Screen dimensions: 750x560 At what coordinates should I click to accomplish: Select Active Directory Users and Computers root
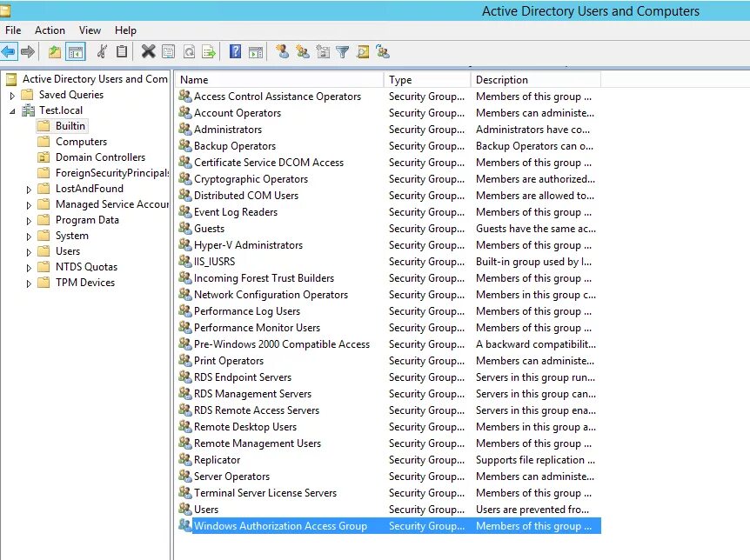[x=95, y=79]
